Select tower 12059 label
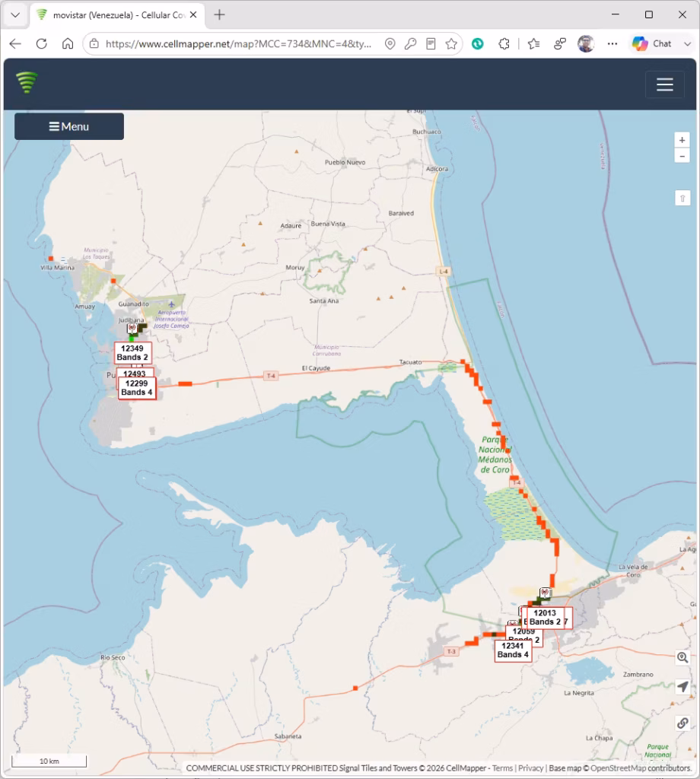This screenshot has height=779, width=700. 523,631
